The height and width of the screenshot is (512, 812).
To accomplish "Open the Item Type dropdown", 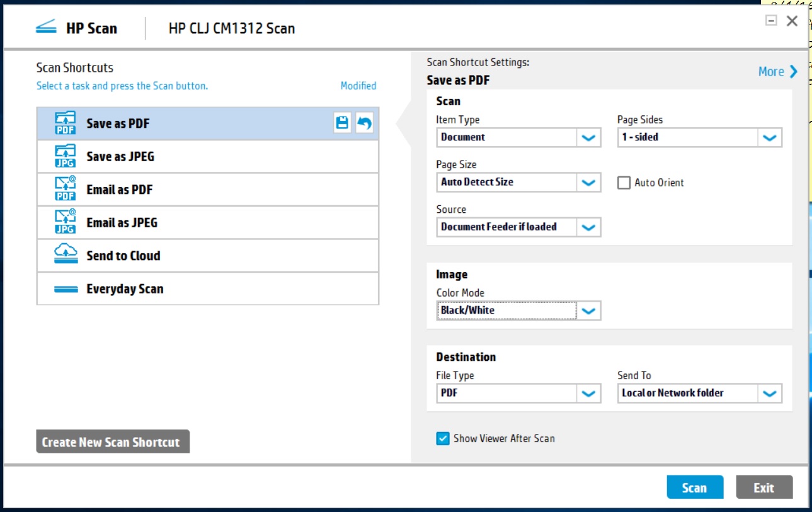I will 588,137.
